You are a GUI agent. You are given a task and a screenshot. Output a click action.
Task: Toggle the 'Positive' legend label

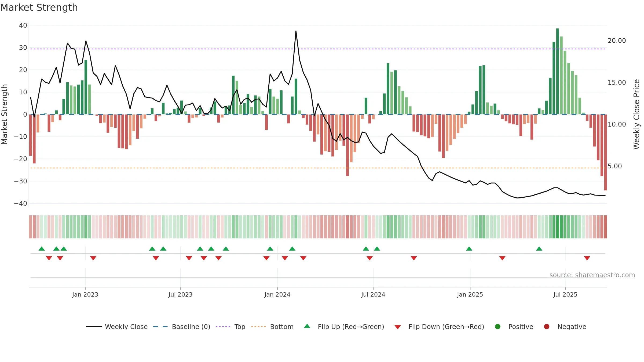point(521,327)
